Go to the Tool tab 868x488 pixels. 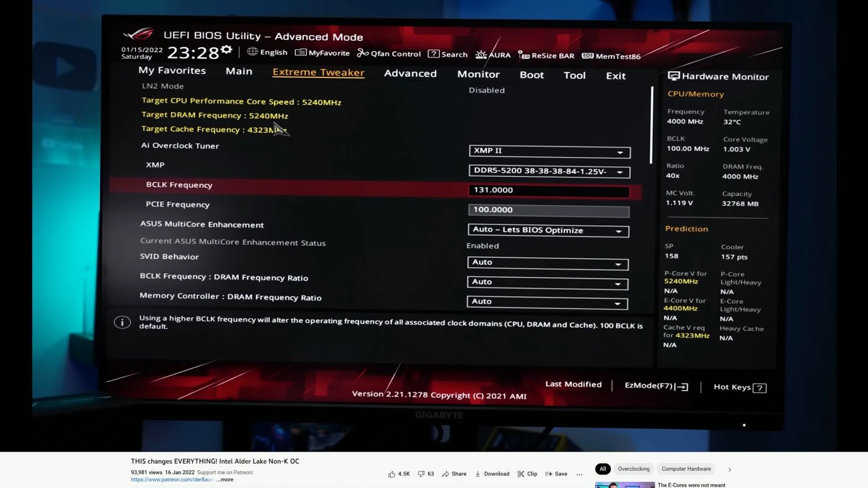574,76
